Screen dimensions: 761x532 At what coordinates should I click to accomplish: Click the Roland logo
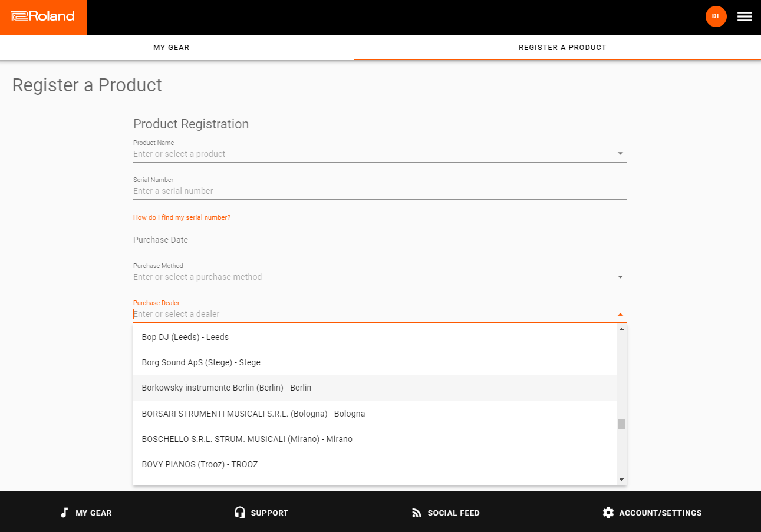(43, 16)
